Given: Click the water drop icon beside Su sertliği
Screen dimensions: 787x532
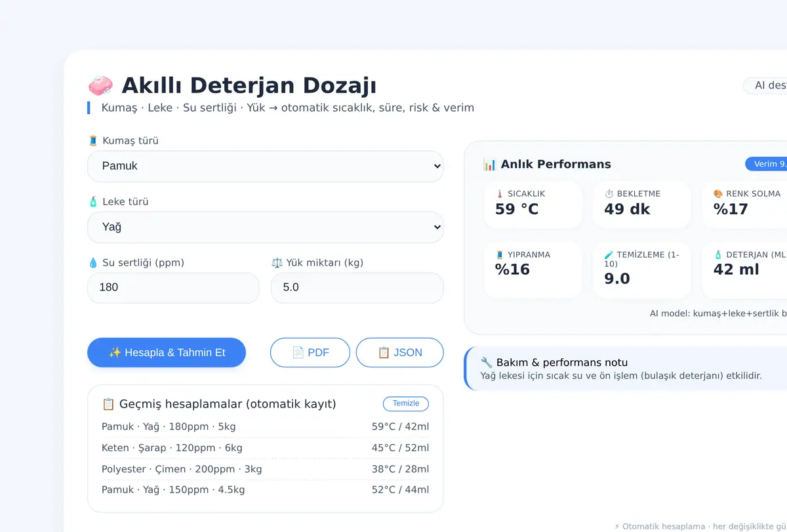Looking at the screenshot, I should [x=93, y=262].
